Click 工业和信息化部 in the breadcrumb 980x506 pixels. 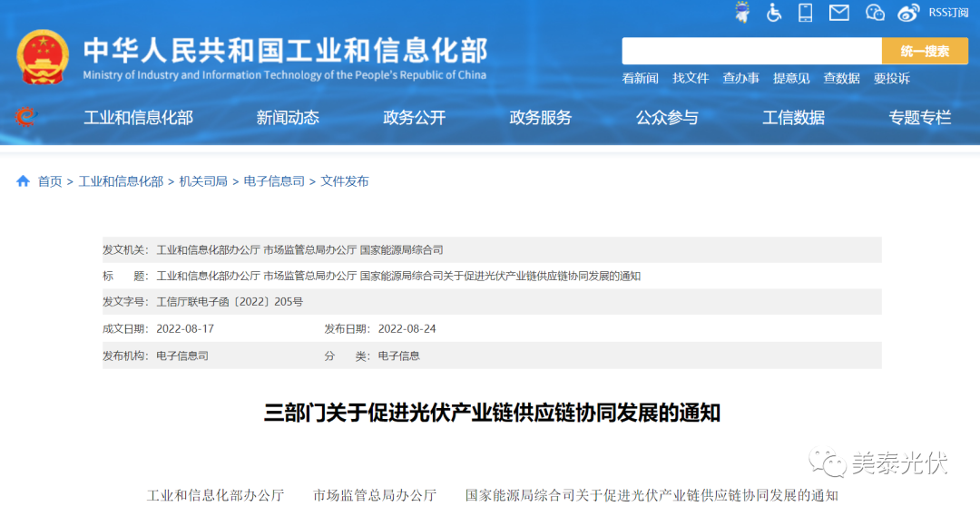click(121, 181)
